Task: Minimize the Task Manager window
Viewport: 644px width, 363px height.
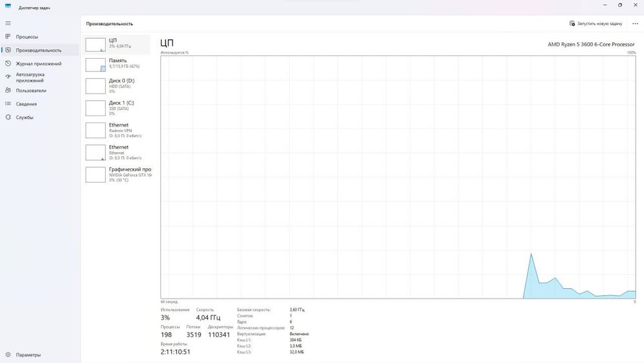Action: click(x=605, y=5)
